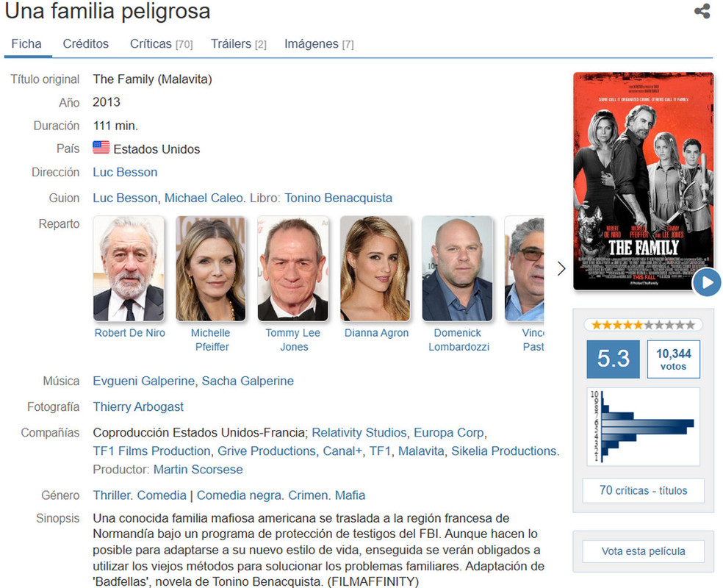Image resolution: width=723 pixels, height=588 pixels.
Task: Open the Críticas tab
Action: 162,44
